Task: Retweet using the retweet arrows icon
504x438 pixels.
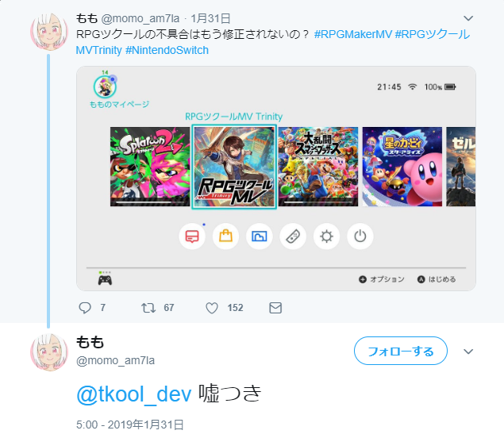Action: click(148, 308)
